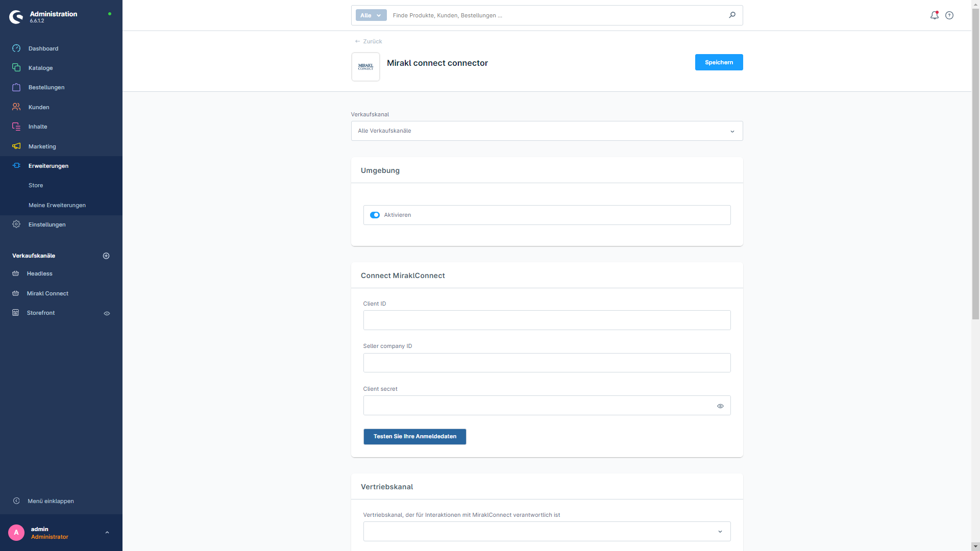Show the Client secret field content
This screenshot has width=980, height=551.
point(721,405)
